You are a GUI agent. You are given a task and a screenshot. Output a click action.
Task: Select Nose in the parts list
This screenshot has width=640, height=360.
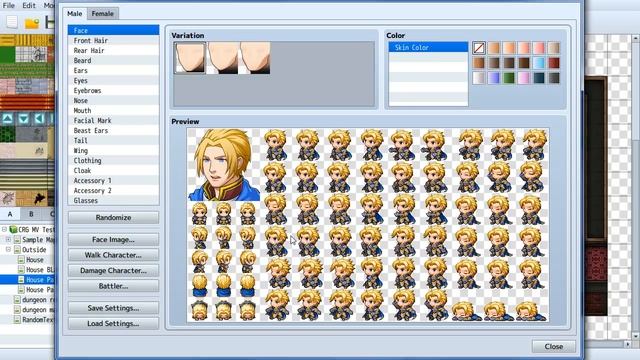(x=113, y=100)
